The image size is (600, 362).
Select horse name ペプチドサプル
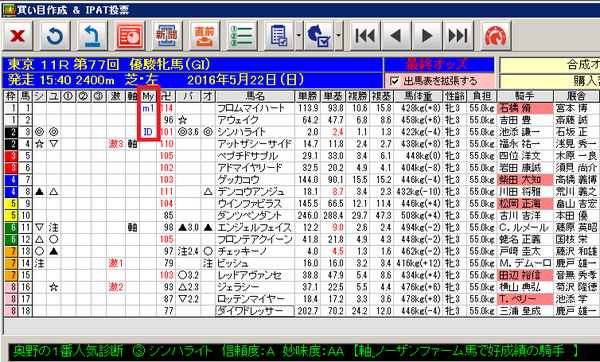[247, 156]
